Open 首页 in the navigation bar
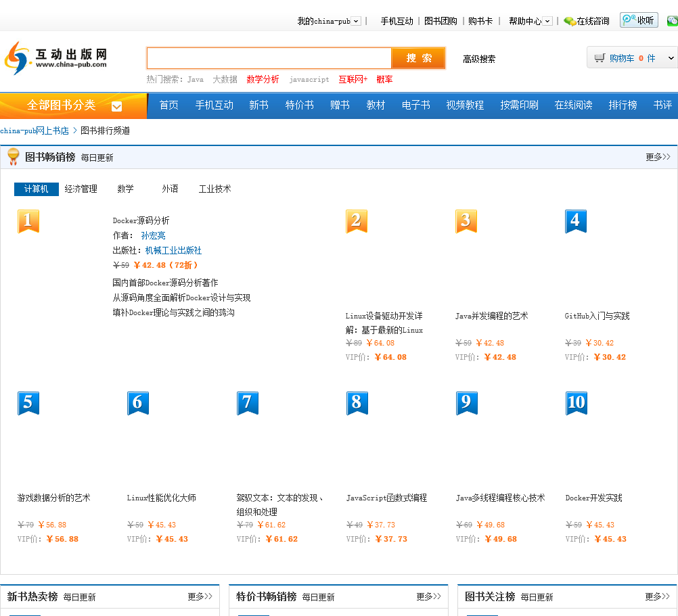 pos(168,105)
